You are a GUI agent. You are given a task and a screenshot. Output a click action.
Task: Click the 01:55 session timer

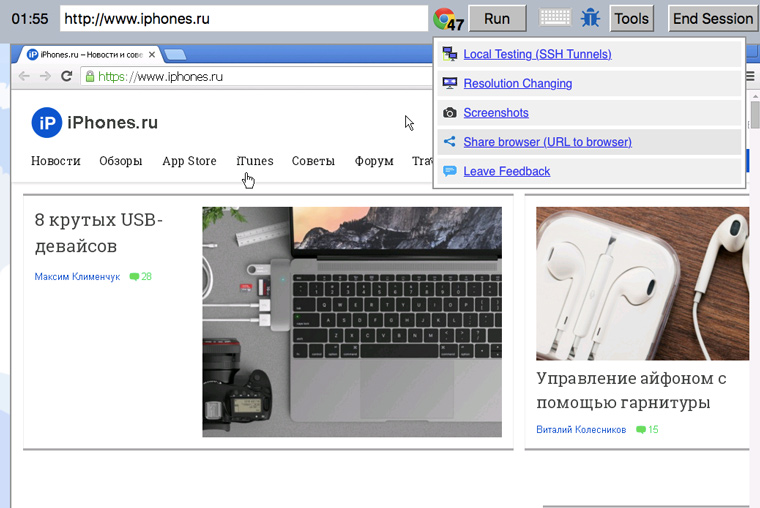click(x=30, y=19)
